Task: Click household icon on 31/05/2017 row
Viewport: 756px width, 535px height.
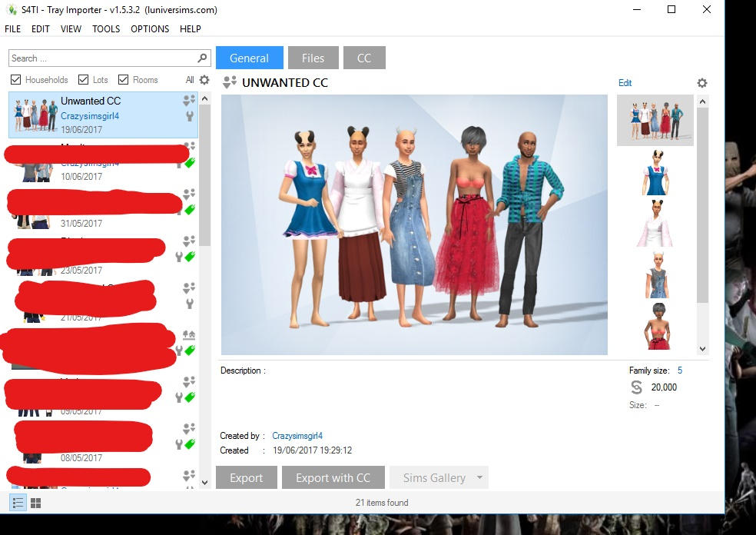Action: [x=189, y=194]
